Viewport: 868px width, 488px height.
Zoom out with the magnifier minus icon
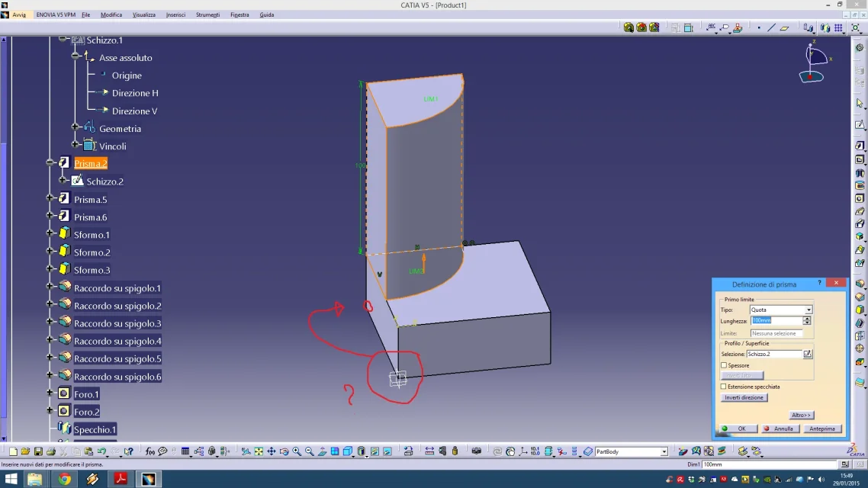[x=310, y=451]
